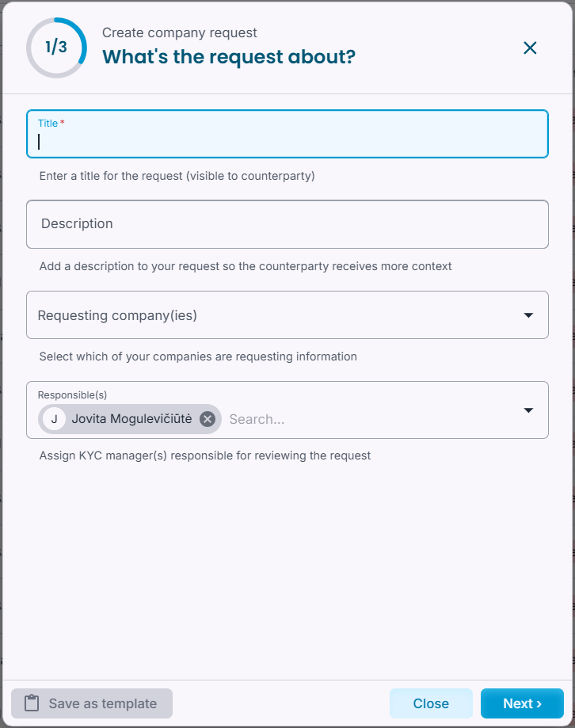The image size is (575, 728).
Task: Click into the Description field
Action: [287, 224]
